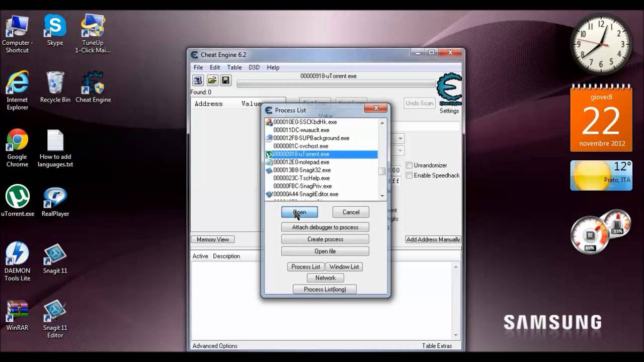Click Advanced Options in status bar
The height and width of the screenshot is (362, 644).
215,346
